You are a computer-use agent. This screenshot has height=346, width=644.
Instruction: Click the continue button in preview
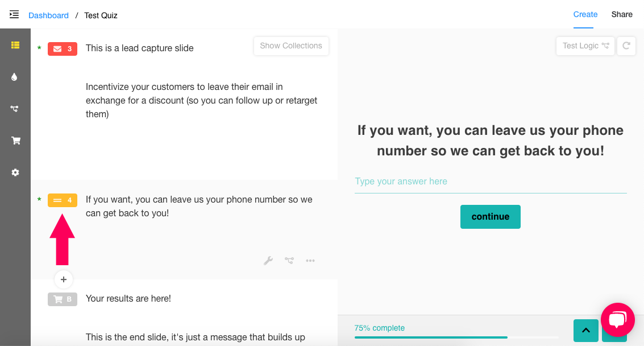tap(491, 217)
